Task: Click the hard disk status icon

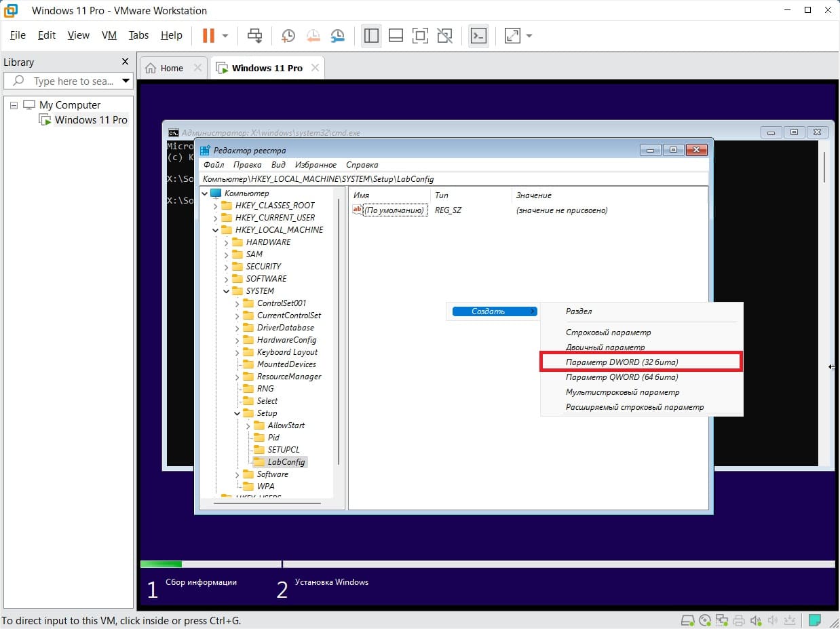Action: [687, 620]
